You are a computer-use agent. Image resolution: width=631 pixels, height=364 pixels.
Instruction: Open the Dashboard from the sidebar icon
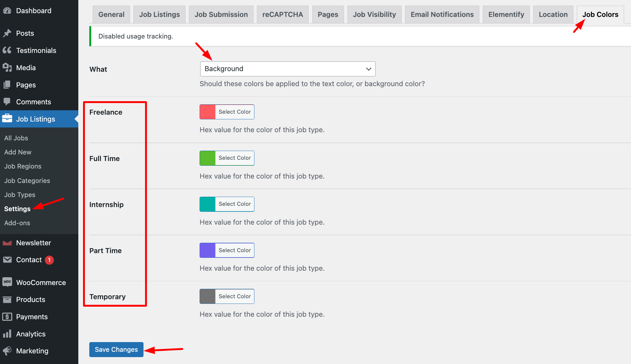[8, 11]
